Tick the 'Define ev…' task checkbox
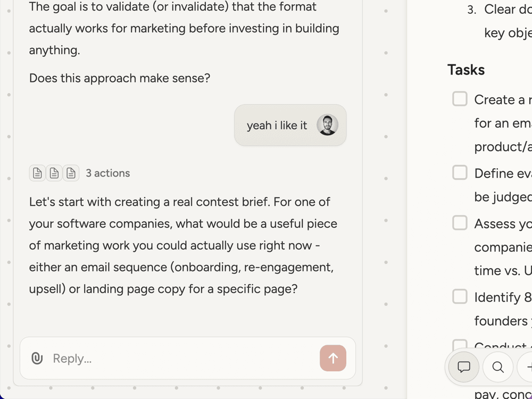The width and height of the screenshot is (532, 399). coord(460,172)
